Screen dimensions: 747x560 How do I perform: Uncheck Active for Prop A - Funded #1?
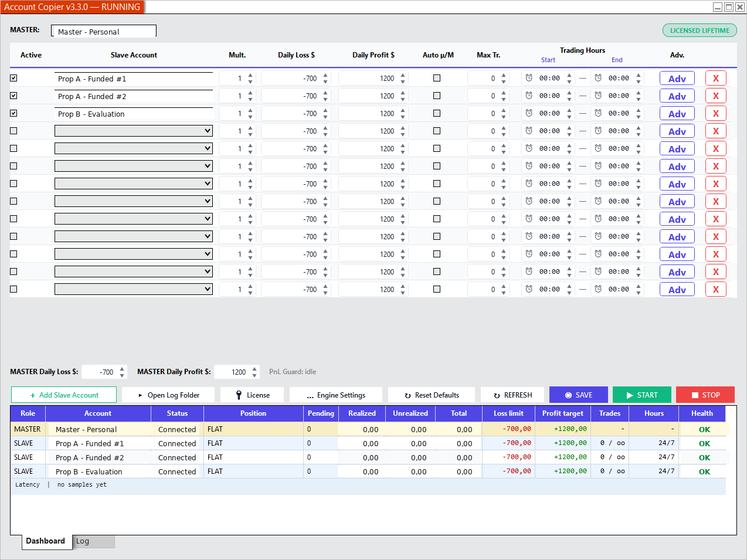point(13,78)
